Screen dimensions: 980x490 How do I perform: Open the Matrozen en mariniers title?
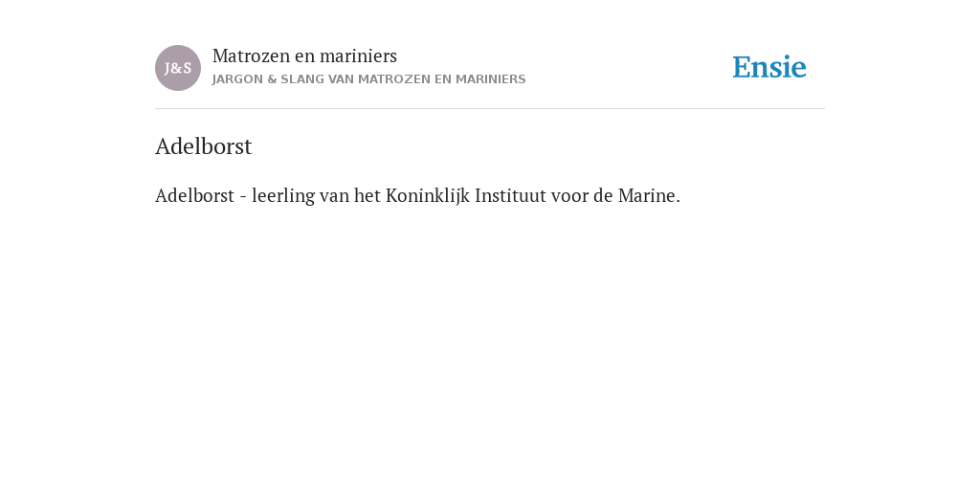(304, 56)
